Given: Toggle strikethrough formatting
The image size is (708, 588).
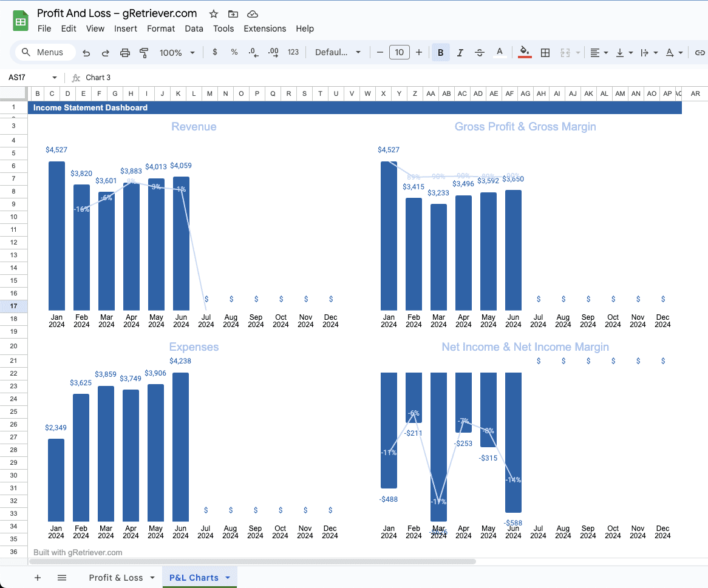Looking at the screenshot, I should coord(480,53).
